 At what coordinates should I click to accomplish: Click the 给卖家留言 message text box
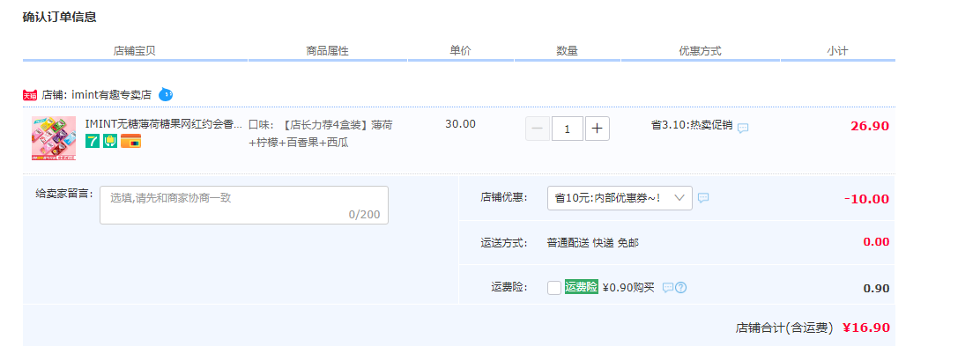(244, 205)
